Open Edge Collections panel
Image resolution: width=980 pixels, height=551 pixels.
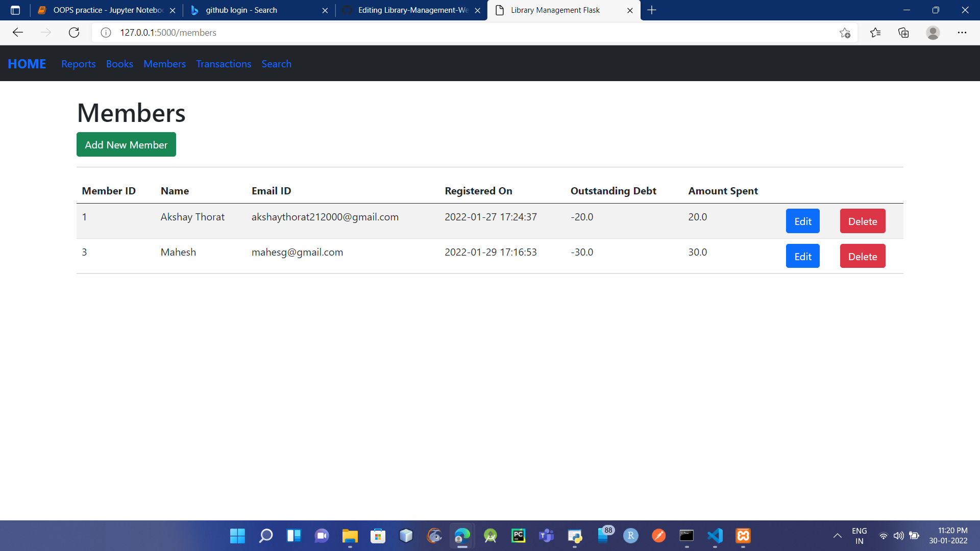[x=903, y=32]
